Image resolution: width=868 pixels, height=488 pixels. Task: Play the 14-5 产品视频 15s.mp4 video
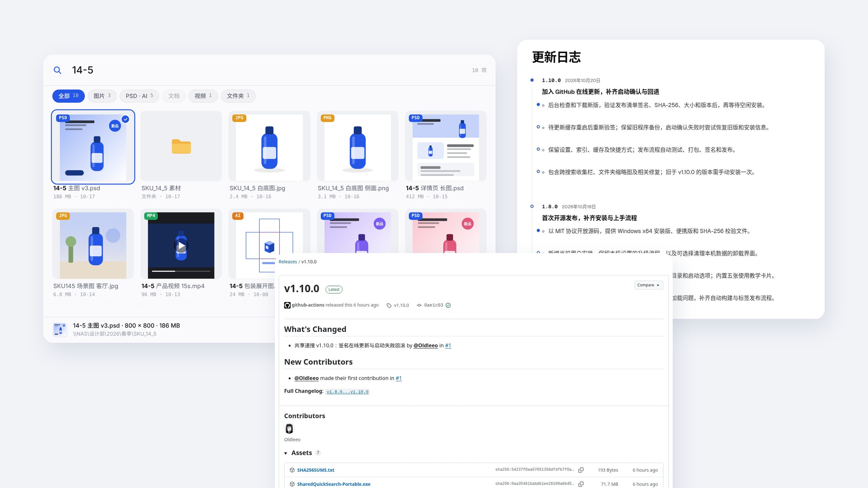(x=181, y=246)
